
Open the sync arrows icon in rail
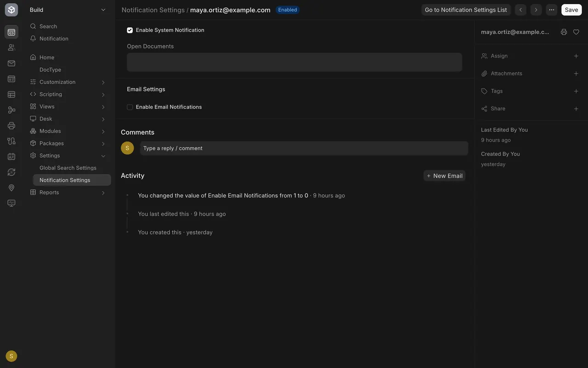11,172
